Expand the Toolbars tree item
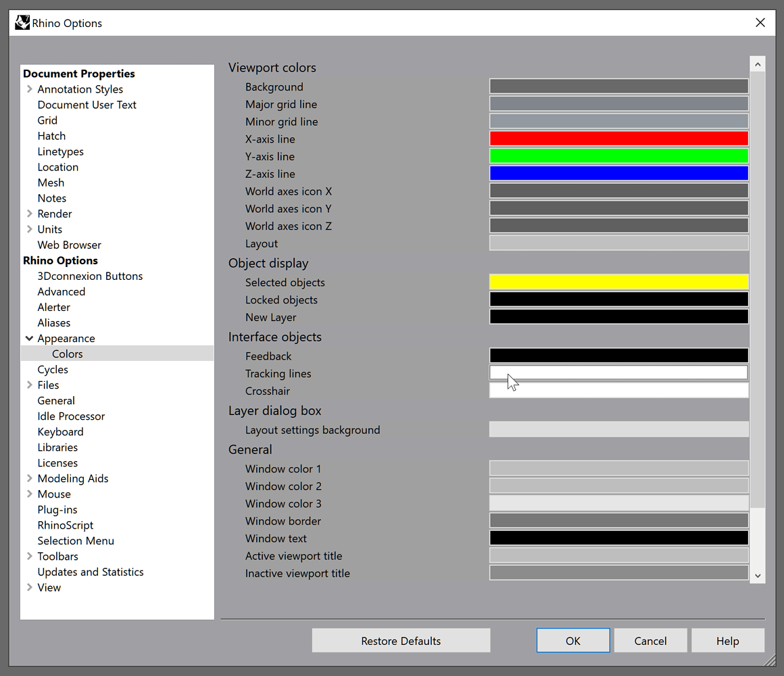The height and width of the screenshot is (676, 784). (x=29, y=556)
